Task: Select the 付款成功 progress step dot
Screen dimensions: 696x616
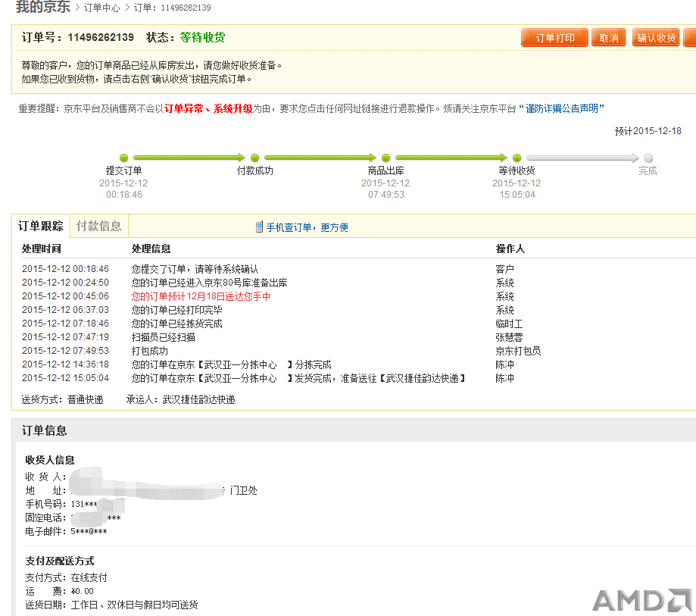Action: click(254, 158)
